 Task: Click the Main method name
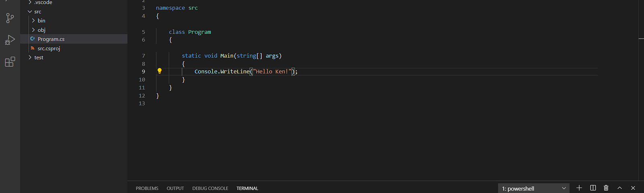(x=227, y=56)
